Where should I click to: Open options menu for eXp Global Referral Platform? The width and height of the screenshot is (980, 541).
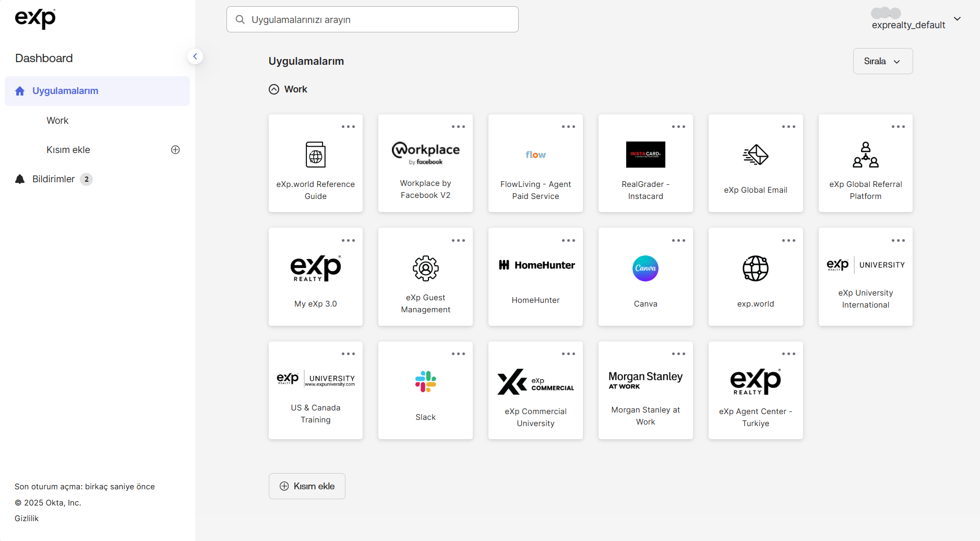tap(898, 127)
